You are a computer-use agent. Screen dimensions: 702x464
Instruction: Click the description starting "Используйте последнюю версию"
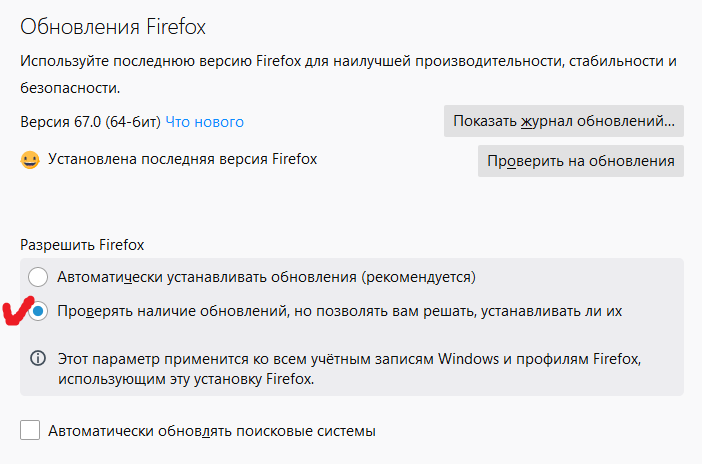(348, 74)
